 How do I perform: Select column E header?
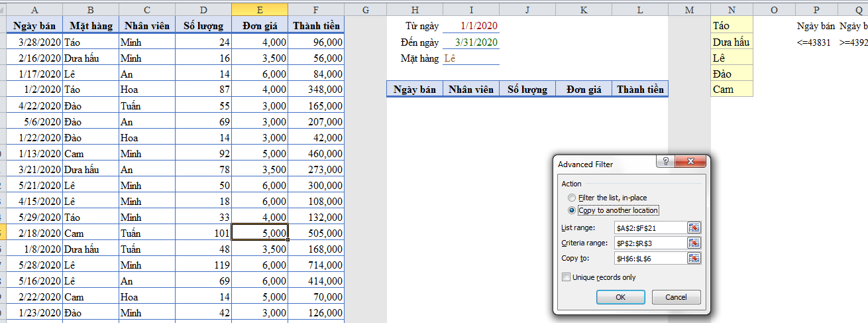click(260, 9)
